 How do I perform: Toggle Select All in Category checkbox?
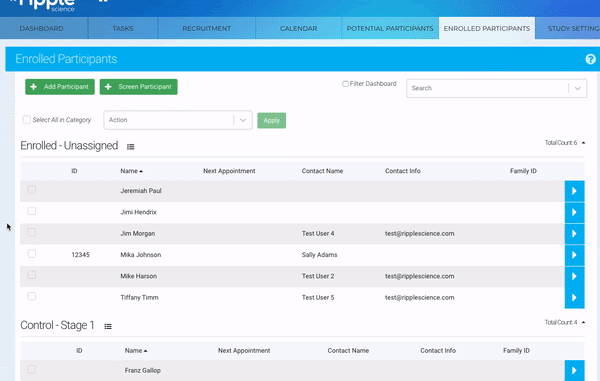click(x=26, y=120)
